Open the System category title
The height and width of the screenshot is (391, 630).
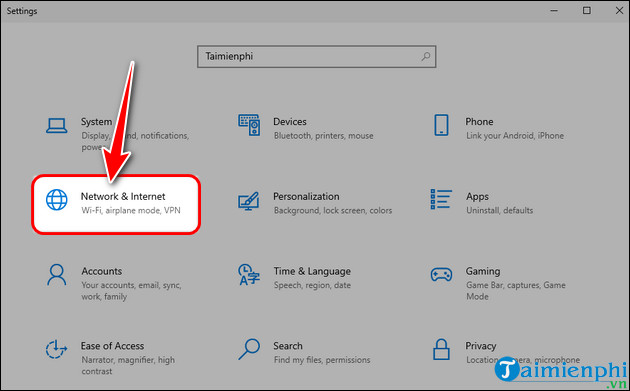click(96, 122)
